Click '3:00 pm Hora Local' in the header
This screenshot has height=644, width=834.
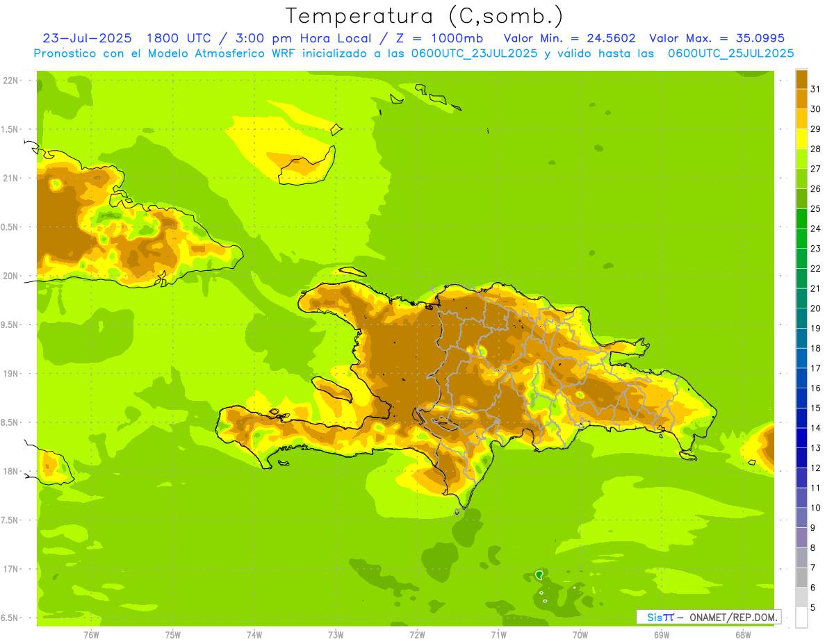[x=306, y=38]
